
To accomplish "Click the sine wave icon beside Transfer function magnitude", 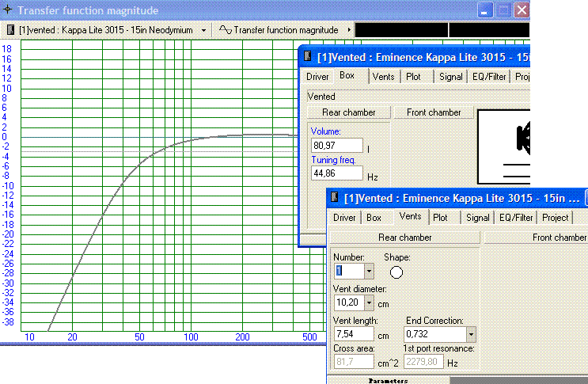I will tap(226, 29).
